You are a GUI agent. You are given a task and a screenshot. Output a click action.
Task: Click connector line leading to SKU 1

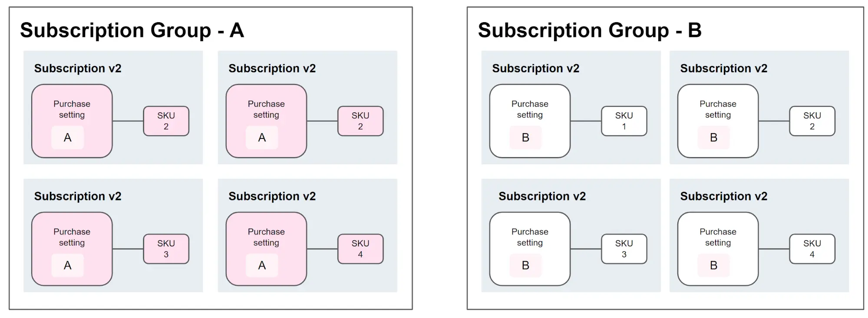(x=585, y=121)
